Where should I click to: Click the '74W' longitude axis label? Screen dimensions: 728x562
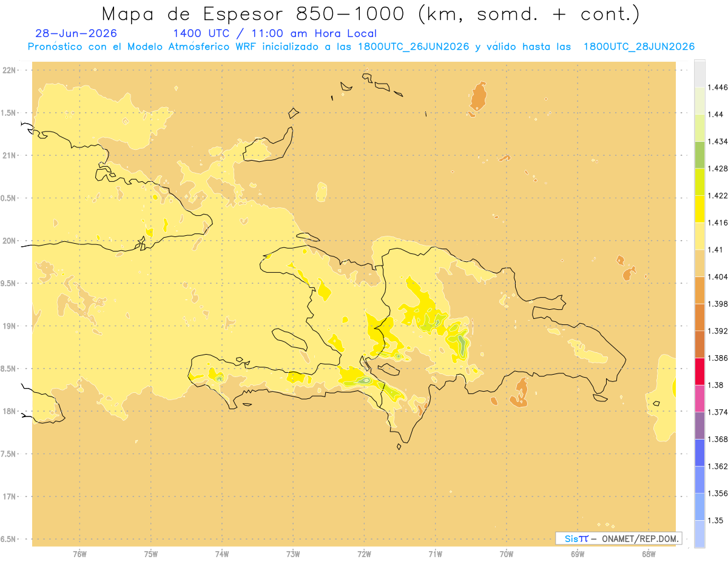point(222,554)
